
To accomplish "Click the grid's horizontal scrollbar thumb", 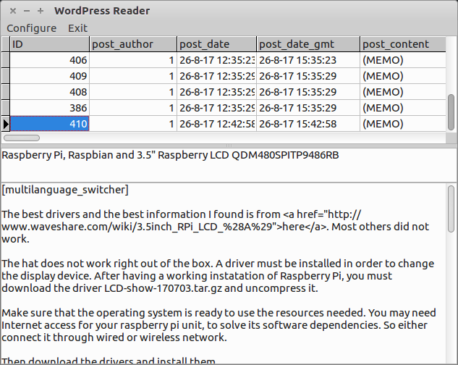I will [22, 138].
